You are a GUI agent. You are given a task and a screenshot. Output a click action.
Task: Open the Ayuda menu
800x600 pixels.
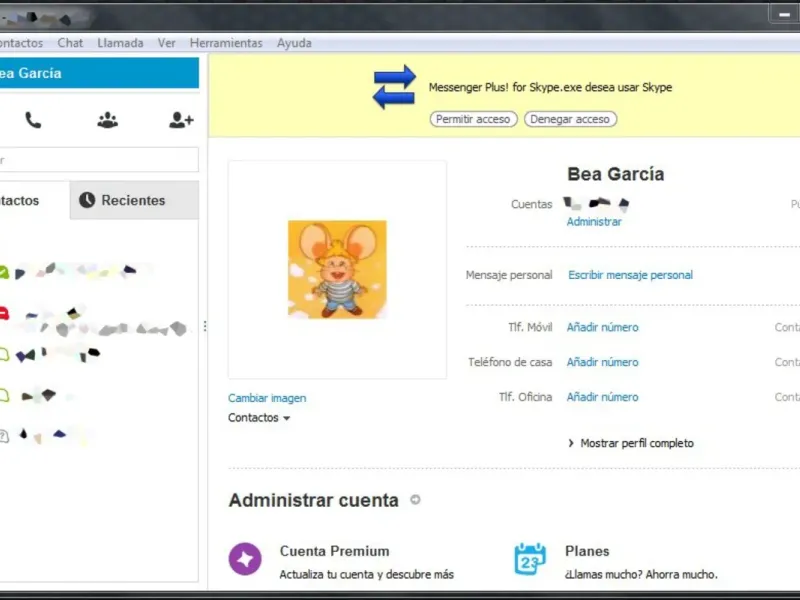[294, 43]
